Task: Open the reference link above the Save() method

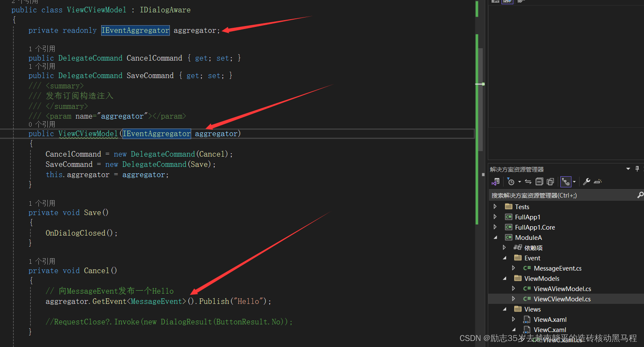Action: pos(42,203)
